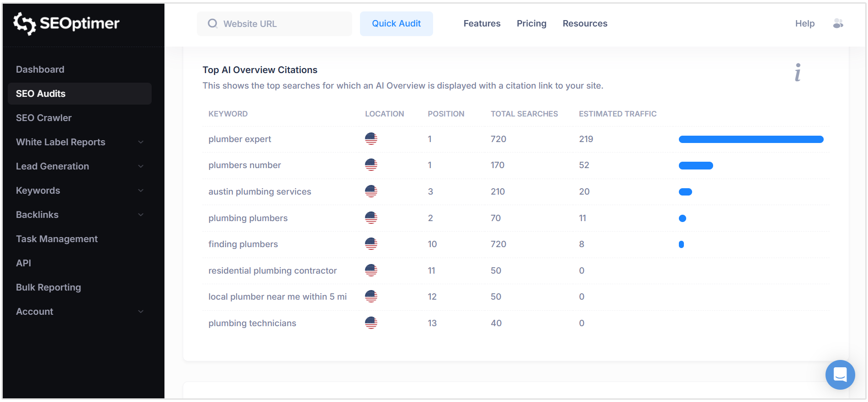Screen dimensions: 868x402
Task: Expand the Account submenu chevron
Action: coord(141,312)
